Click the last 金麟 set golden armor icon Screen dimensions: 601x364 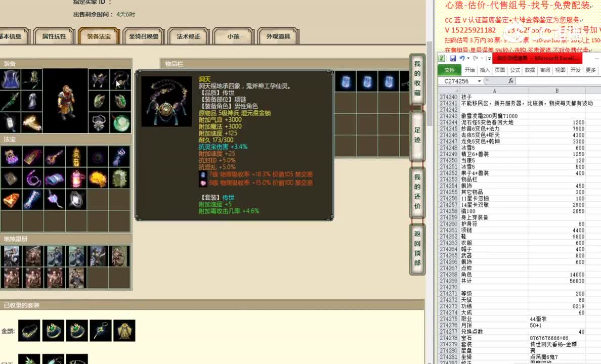(124, 330)
